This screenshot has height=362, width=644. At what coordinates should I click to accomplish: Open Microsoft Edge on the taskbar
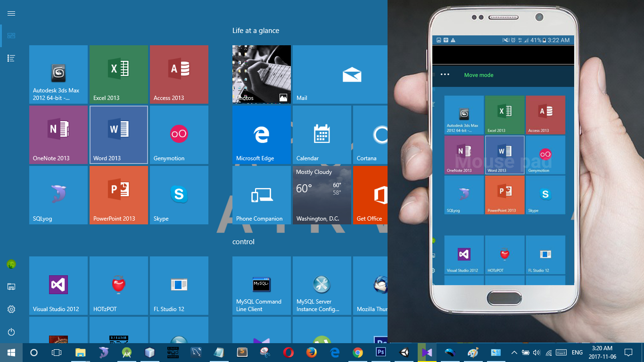[335, 353]
